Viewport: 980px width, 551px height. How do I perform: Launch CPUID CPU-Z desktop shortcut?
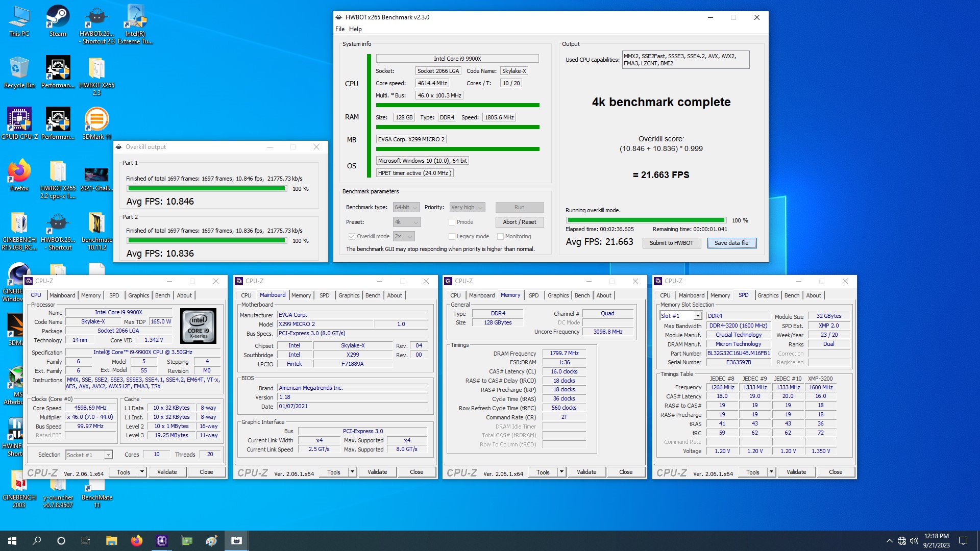(x=19, y=123)
